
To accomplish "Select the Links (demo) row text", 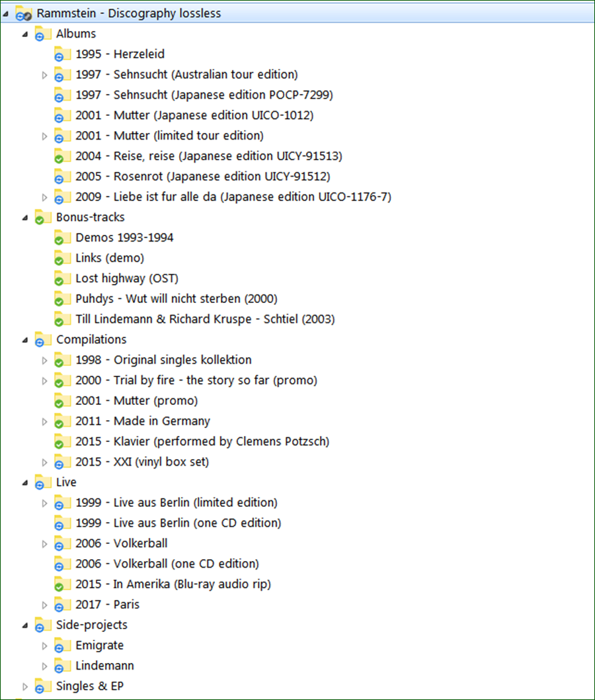I will (x=110, y=258).
